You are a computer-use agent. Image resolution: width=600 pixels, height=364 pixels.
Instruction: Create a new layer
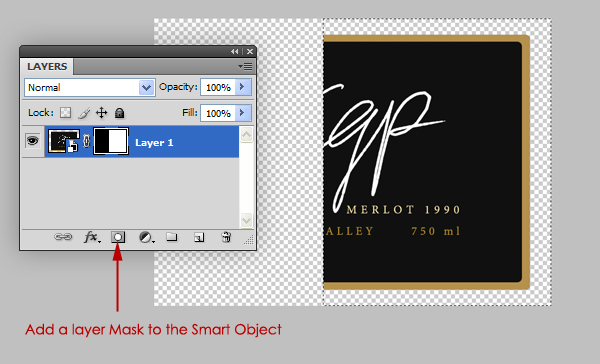tap(199, 238)
